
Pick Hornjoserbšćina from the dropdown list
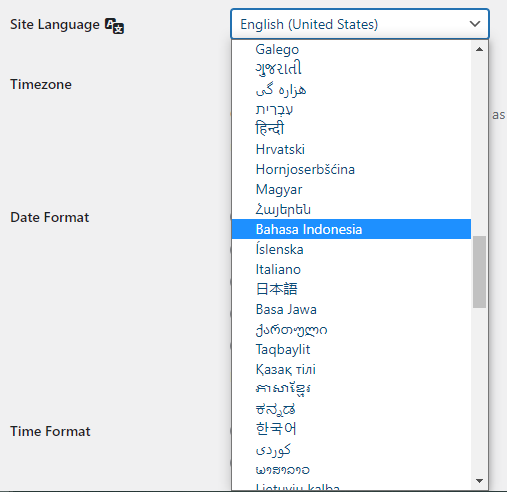coord(351,169)
